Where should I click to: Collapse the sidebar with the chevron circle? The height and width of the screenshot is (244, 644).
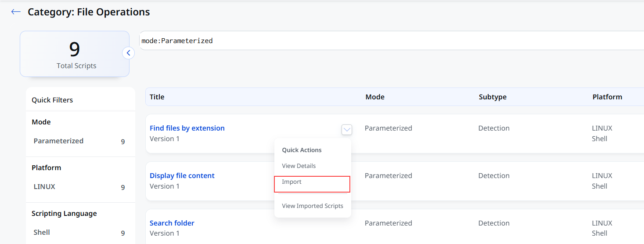tap(128, 53)
